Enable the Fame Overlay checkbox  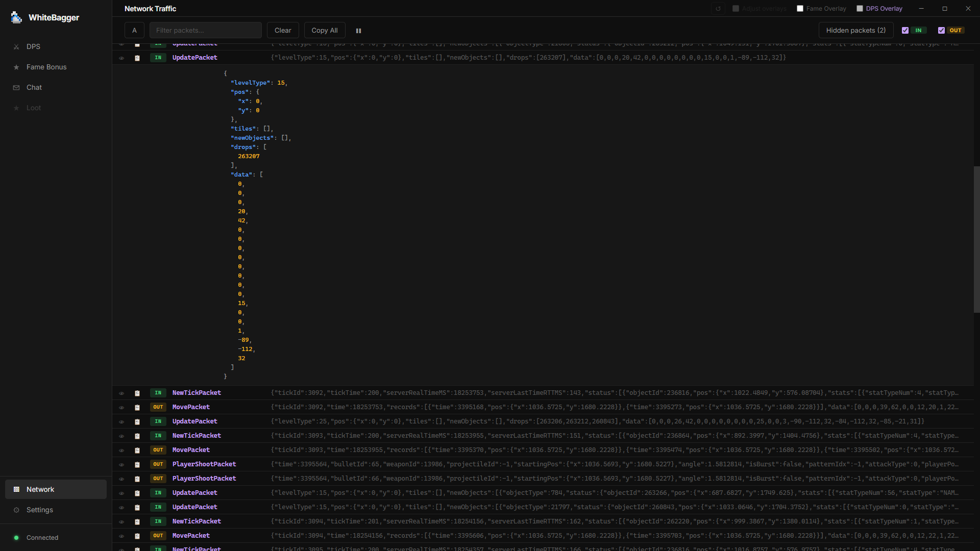pos(800,9)
